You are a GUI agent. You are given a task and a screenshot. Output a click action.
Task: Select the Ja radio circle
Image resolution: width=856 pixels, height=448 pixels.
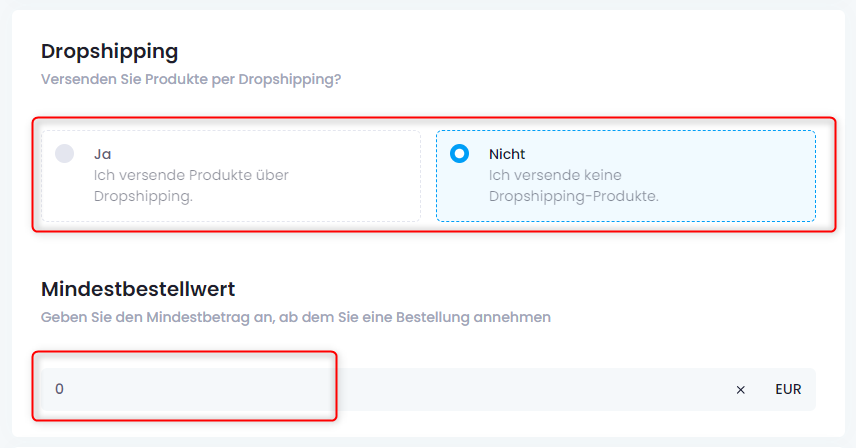point(64,154)
